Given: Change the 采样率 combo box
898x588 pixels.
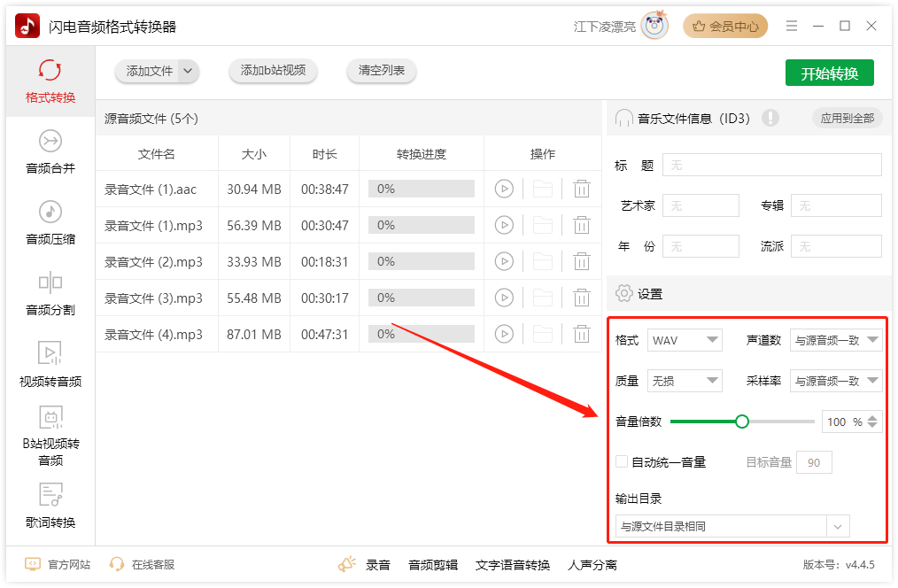Looking at the screenshot, I should 836,380.
